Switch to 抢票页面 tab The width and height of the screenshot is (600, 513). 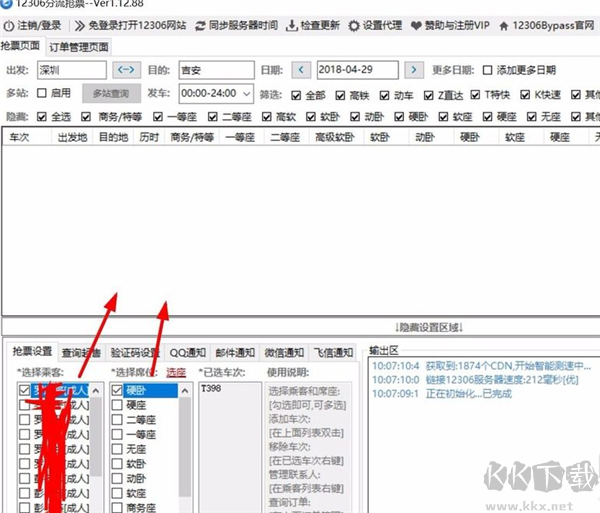click(x=21, y=46)
